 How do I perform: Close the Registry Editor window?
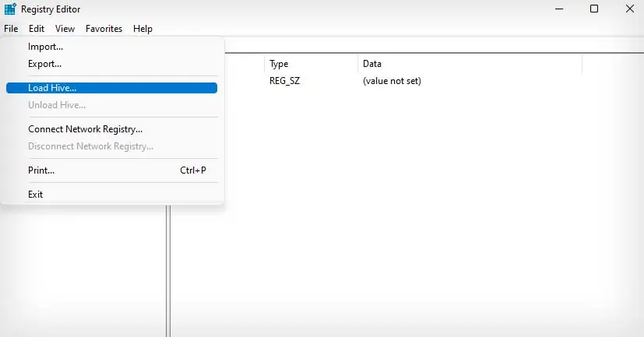[630, 9]
